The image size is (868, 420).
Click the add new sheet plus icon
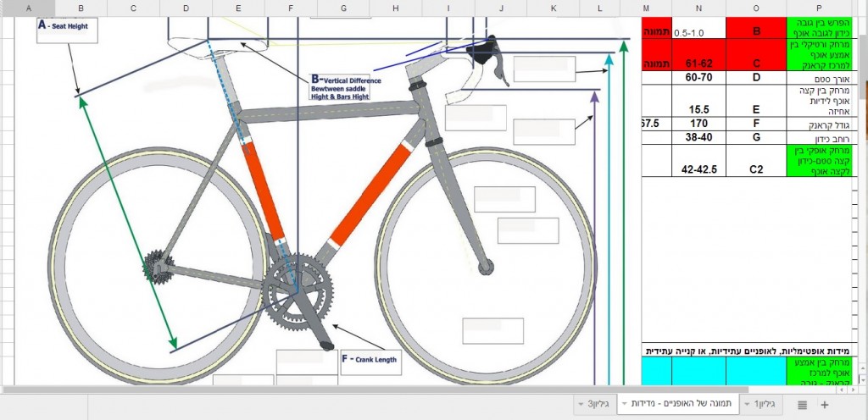click(x=824, y=405)
